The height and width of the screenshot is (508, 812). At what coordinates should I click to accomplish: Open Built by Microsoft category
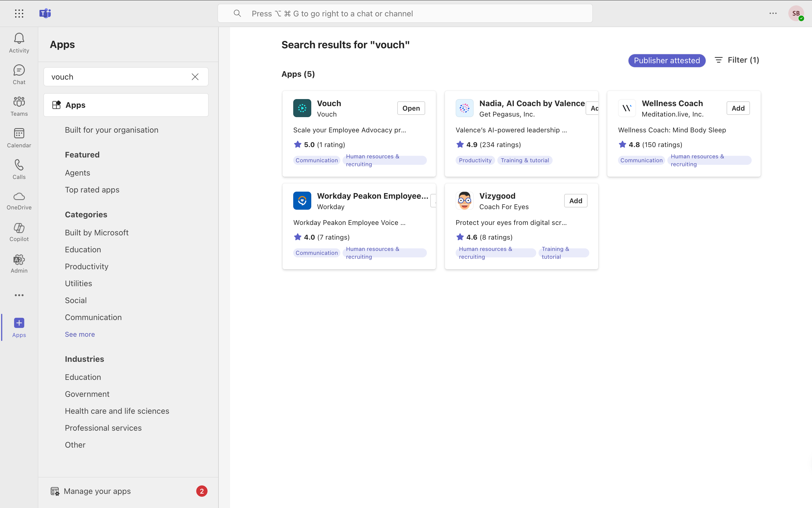(97, 233)
